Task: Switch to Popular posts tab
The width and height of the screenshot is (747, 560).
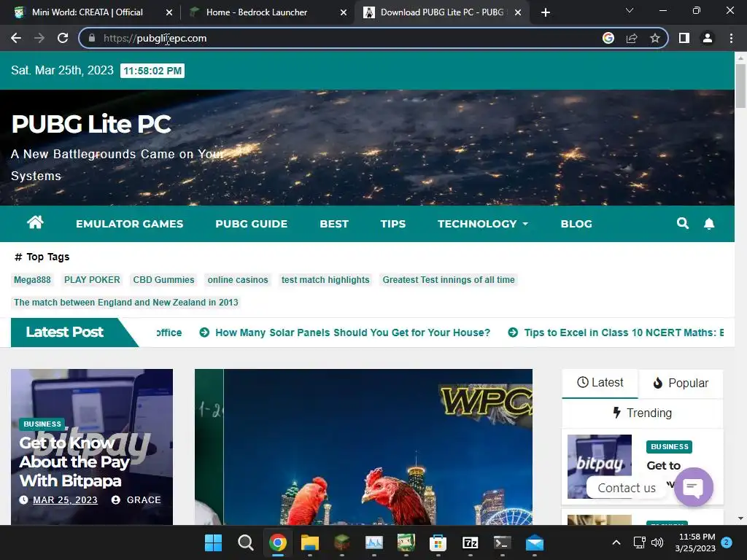Action: click(x=681, y=383)
